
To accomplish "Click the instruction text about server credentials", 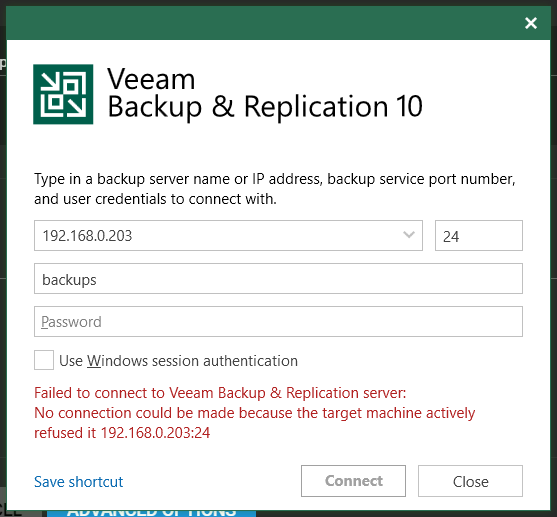I will click(x=275, y=189).
